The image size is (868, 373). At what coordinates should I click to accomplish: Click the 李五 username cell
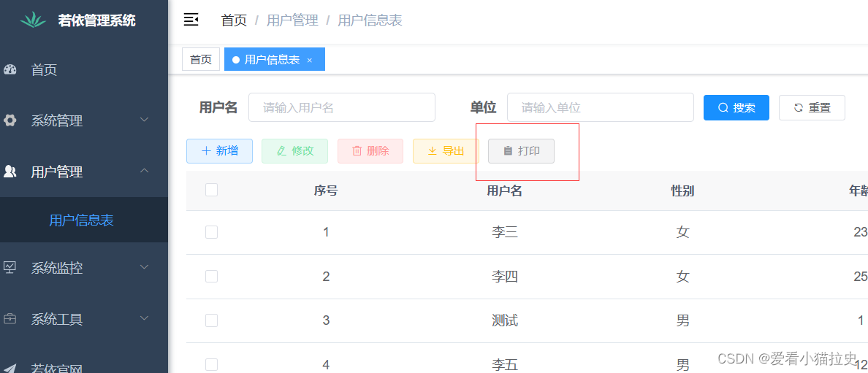[504, 365]
